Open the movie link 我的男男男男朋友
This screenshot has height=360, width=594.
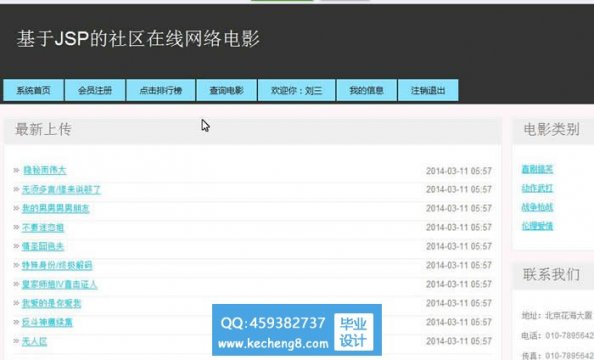point(55,208)
